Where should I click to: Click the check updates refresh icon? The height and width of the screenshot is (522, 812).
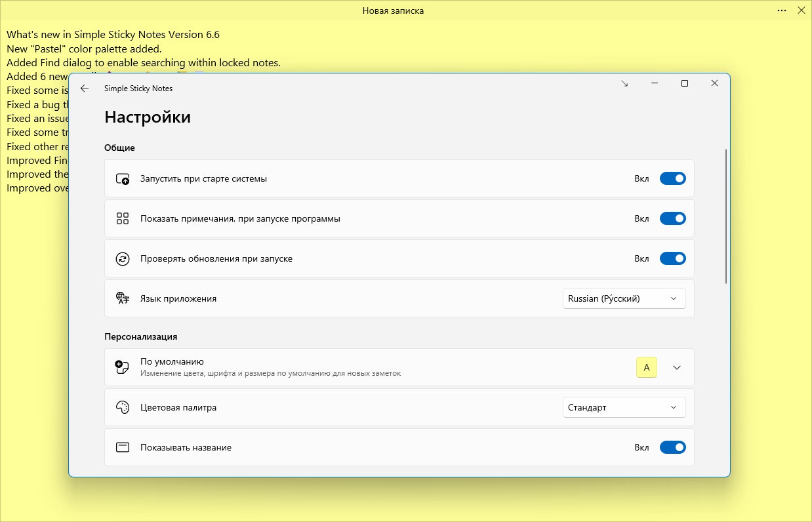pos(123,258)
